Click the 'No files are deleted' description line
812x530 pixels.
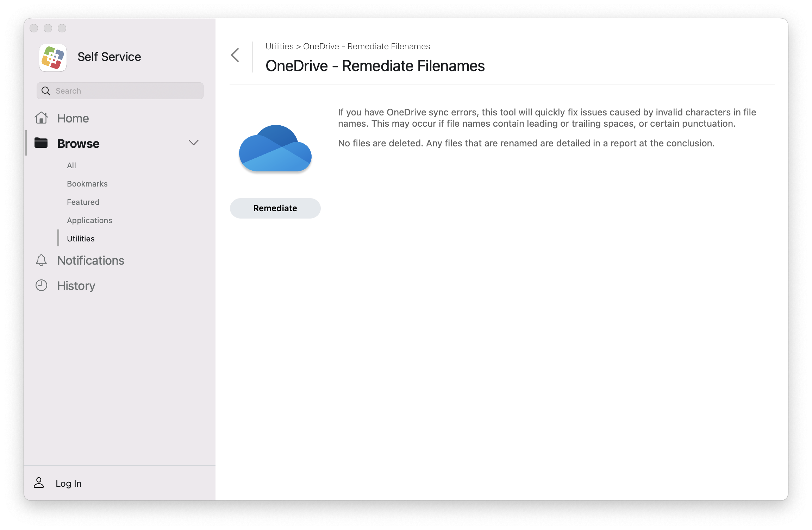pyautogui.click(x=526, y=143)
